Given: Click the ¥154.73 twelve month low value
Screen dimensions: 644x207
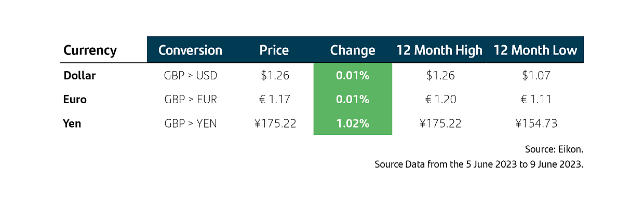Looking at the screenshot, I should click(x=536, y=123).
